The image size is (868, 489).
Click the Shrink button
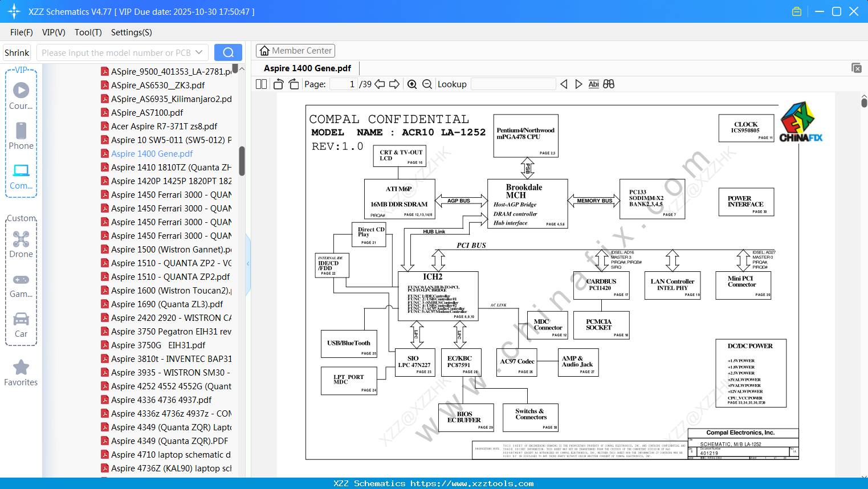pos(17,52)
